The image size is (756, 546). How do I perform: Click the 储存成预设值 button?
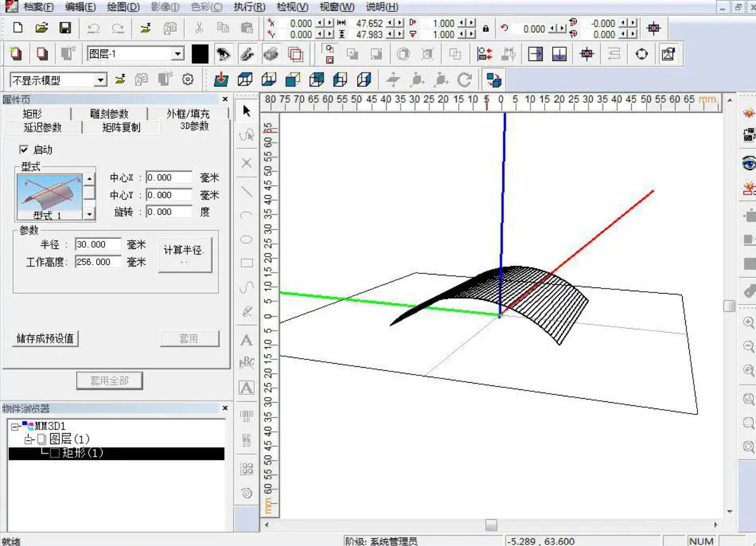45,338
